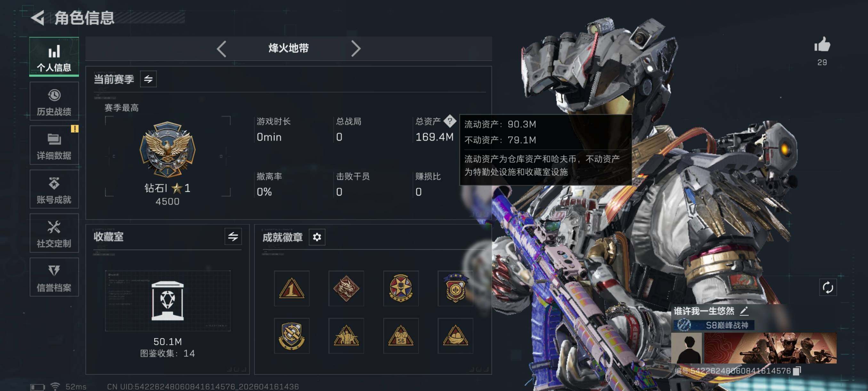Copy the player ID number icon
This screenshot has width=868, height=391.
coord(797,371)
